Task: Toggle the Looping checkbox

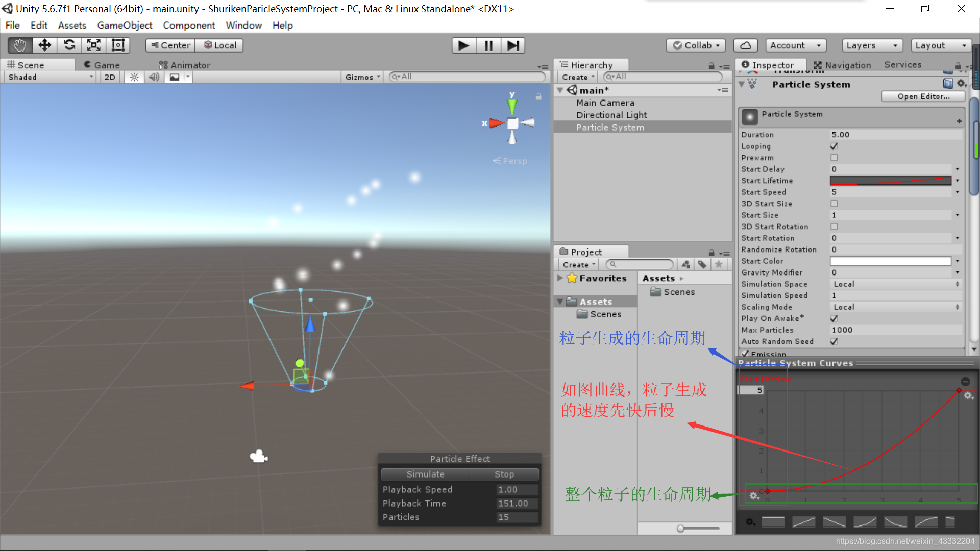Action: pyautogui.click(x=834, y=146)
